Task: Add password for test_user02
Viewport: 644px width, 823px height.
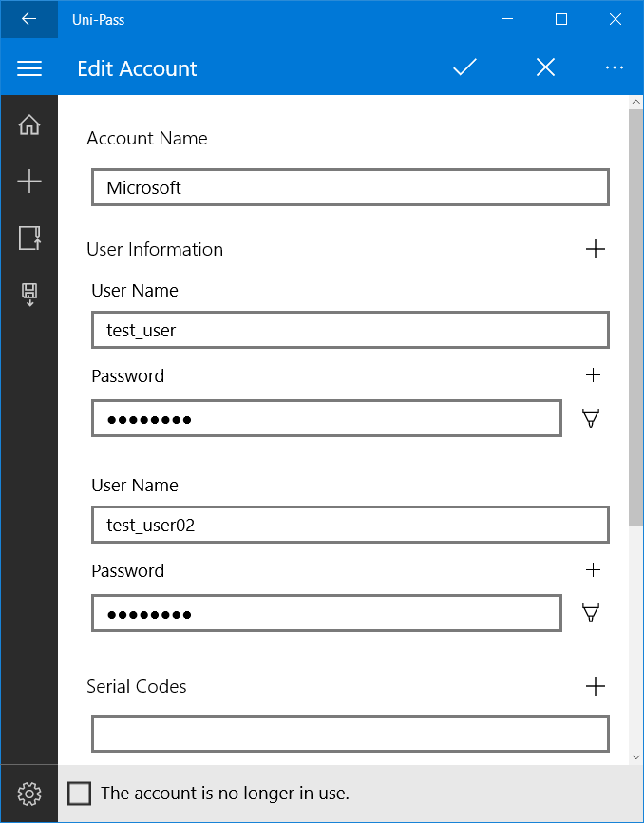Action: point(594,570)
